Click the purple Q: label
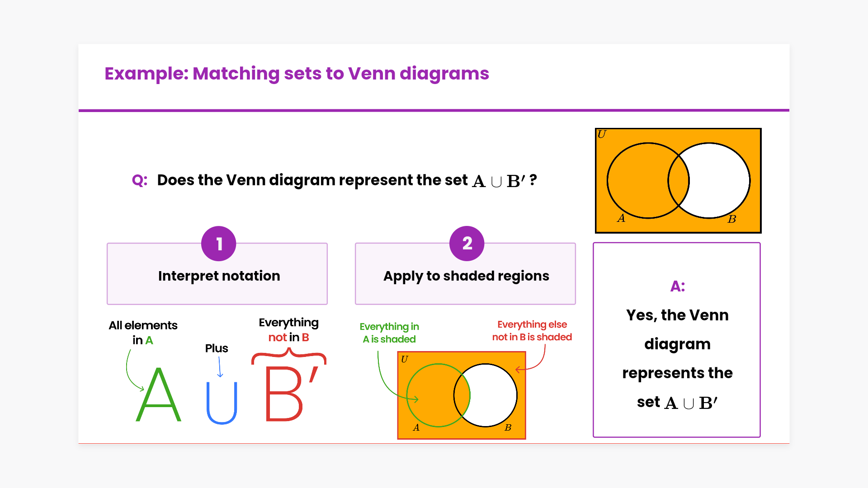Screen dimensions: 868x488 tap(140, 180)
